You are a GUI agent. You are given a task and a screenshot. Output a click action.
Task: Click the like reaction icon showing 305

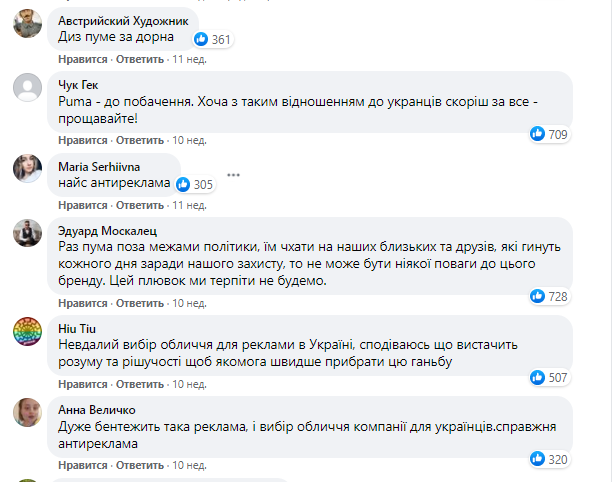point(183,184)
